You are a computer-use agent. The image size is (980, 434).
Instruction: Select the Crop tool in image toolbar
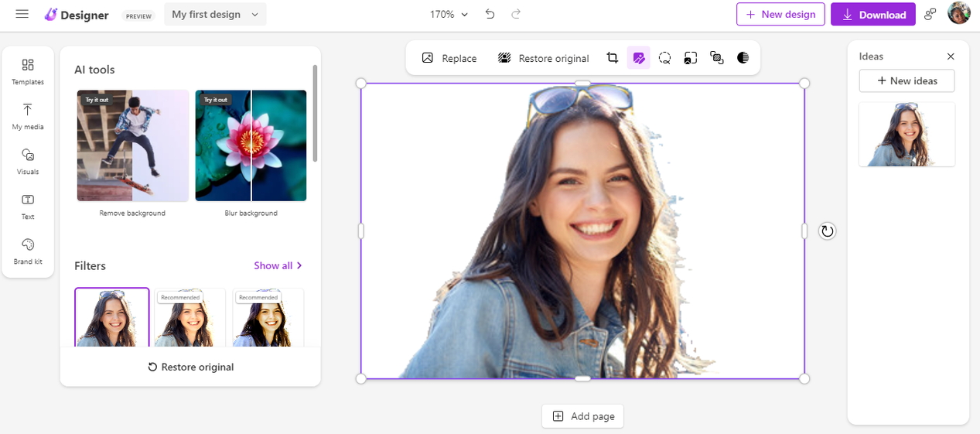pyautogui.click(x=613, y=58)
